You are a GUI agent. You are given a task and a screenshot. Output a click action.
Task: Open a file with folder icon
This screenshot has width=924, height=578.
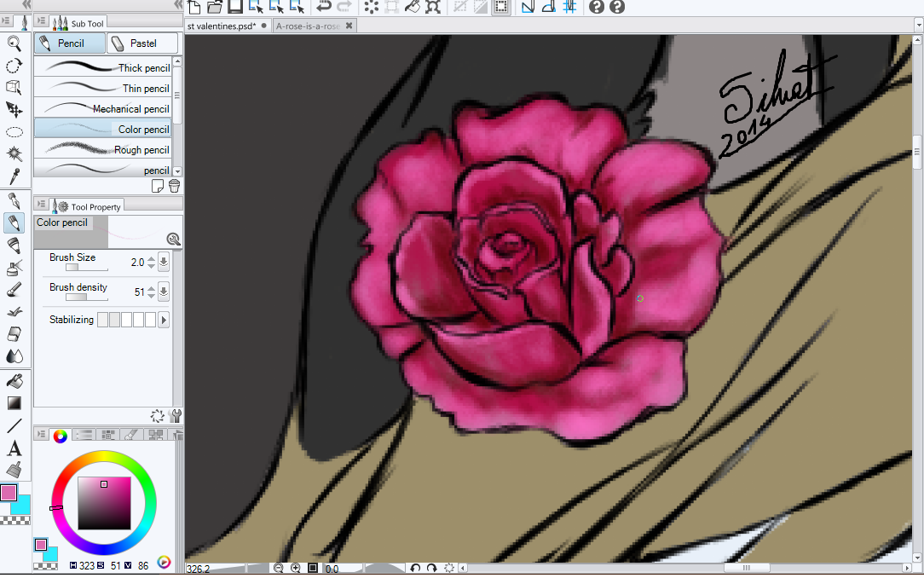coord(215,7)
